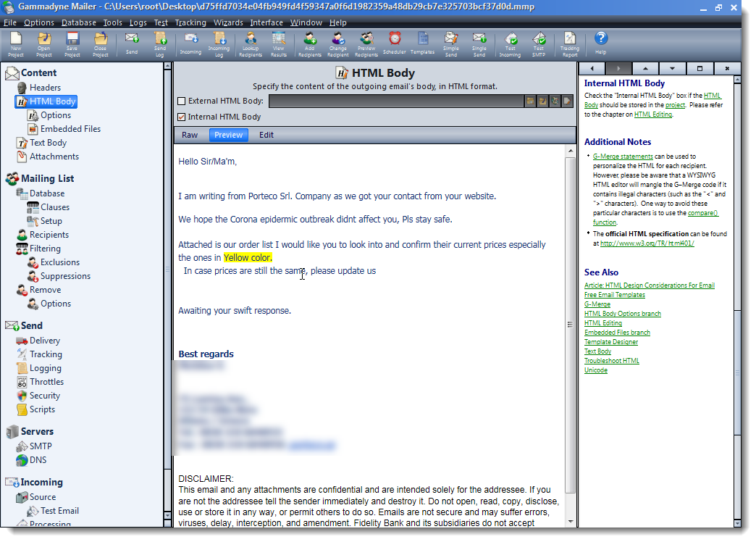Viewport: 756px width, 542px height.
Task: Switch to the Raw tab
Action: click(x=190, y=135)
